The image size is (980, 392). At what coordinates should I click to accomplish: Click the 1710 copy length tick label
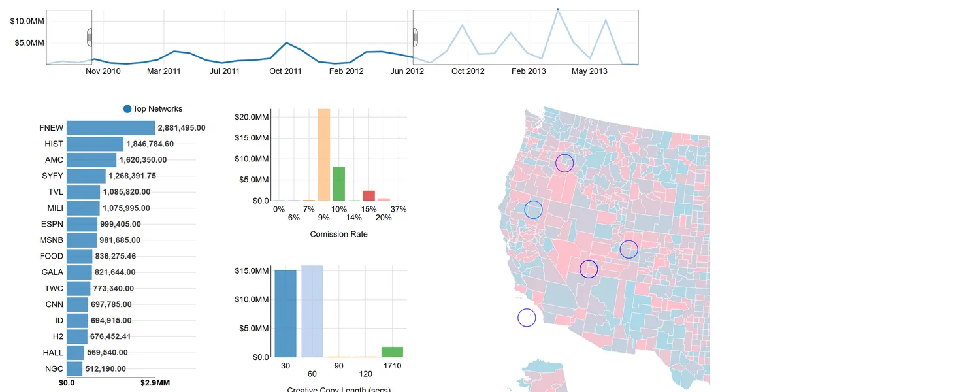pos(393,365)
